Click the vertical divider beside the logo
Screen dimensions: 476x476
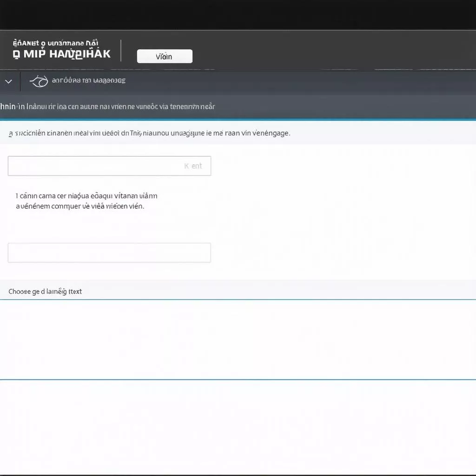[121, 50]
